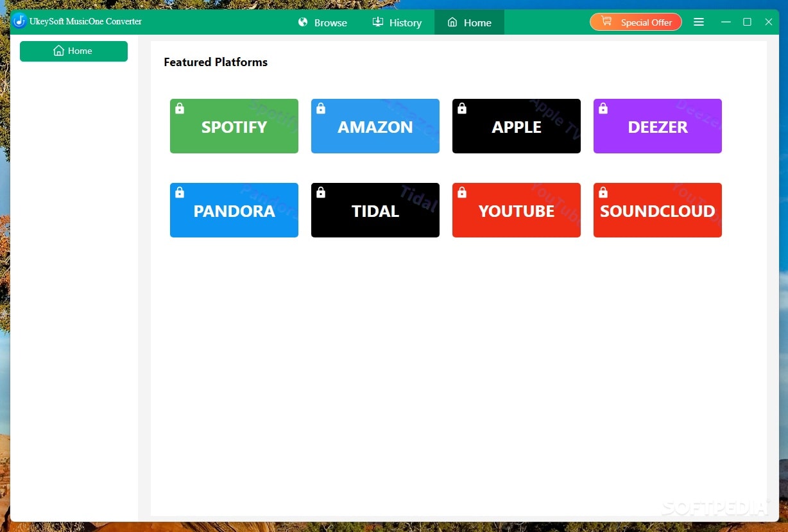
Task: Click the shopping cart icon in Special Offer
Action: 606,22
